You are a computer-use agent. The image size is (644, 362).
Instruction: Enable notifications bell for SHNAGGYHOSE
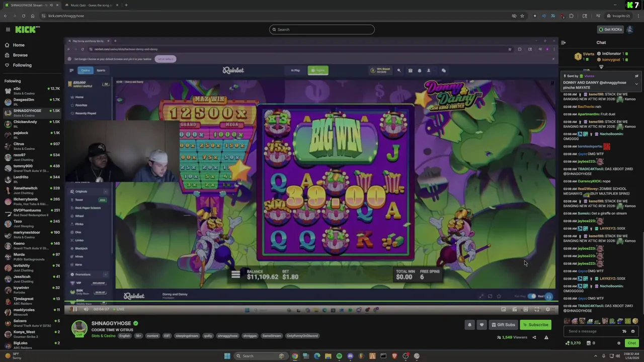pos(470,325)
